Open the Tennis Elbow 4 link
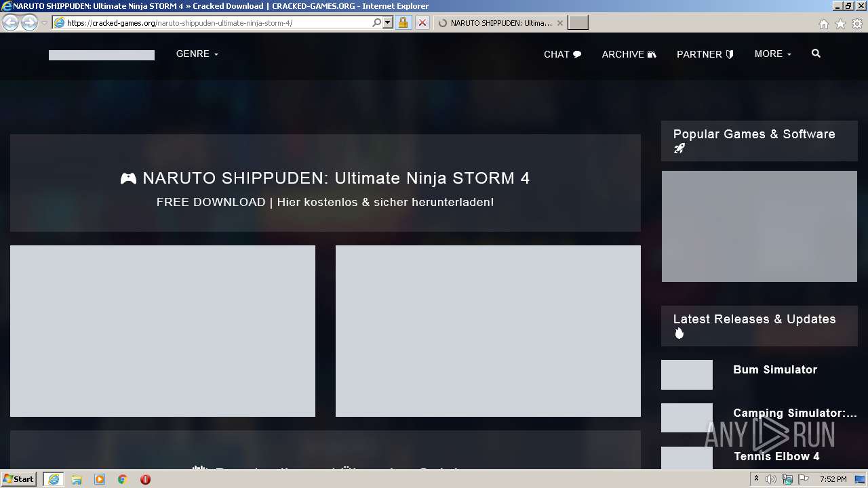 (x=776, y=456)
